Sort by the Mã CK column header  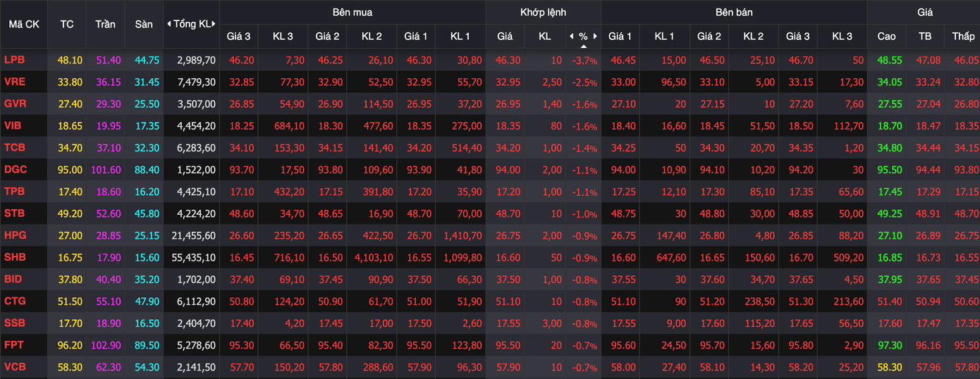[24, 24]
